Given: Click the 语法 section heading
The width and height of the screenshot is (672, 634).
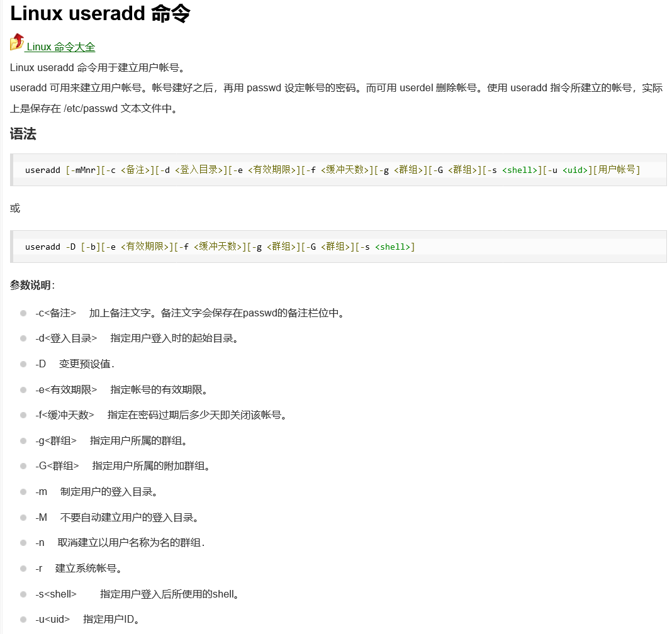Looking at the screenshot, I should point(23,133).
